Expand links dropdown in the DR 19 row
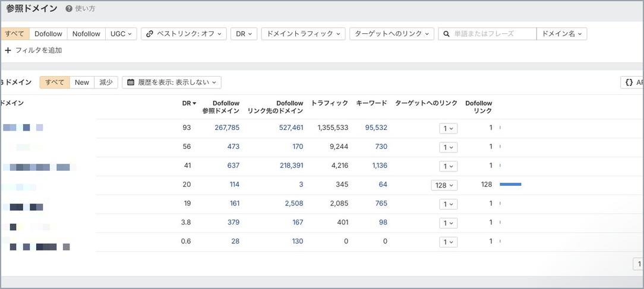 pyautogui.click(x=449, y=204)
